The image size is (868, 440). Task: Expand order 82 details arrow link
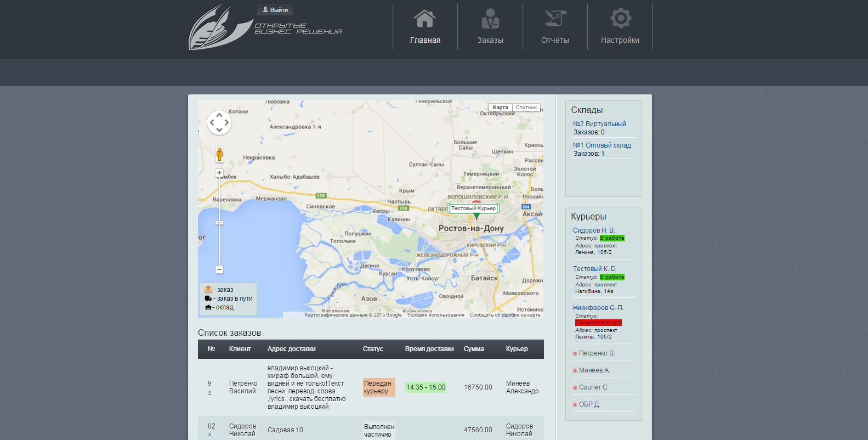[209, 435]
